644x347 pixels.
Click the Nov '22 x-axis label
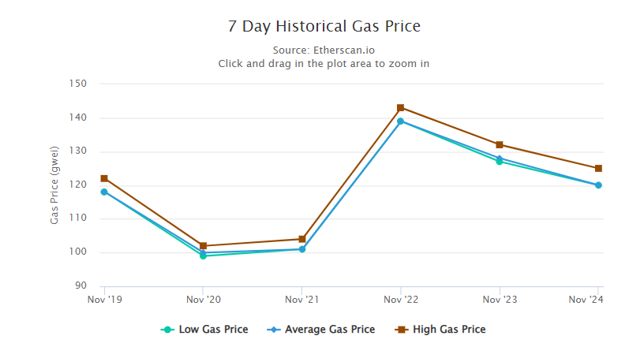point(401,300)
